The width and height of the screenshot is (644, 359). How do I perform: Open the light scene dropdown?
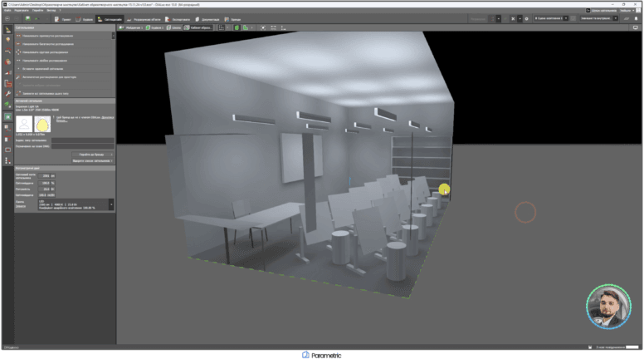551,18
